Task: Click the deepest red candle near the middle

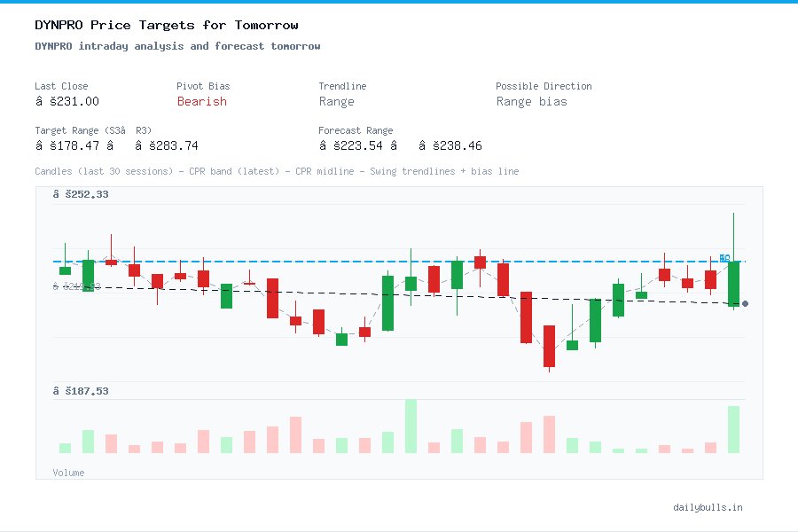Action: [x=549, y=346]
